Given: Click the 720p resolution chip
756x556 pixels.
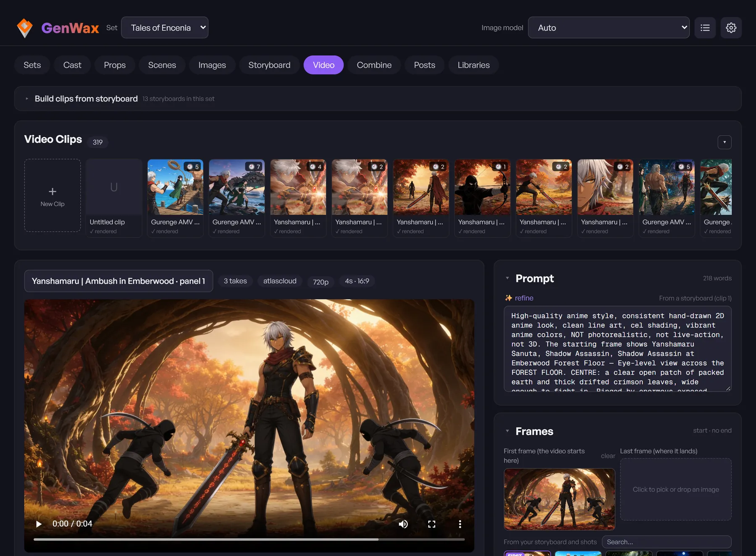Looking at the screenshot, I should [x=320, y=282].
